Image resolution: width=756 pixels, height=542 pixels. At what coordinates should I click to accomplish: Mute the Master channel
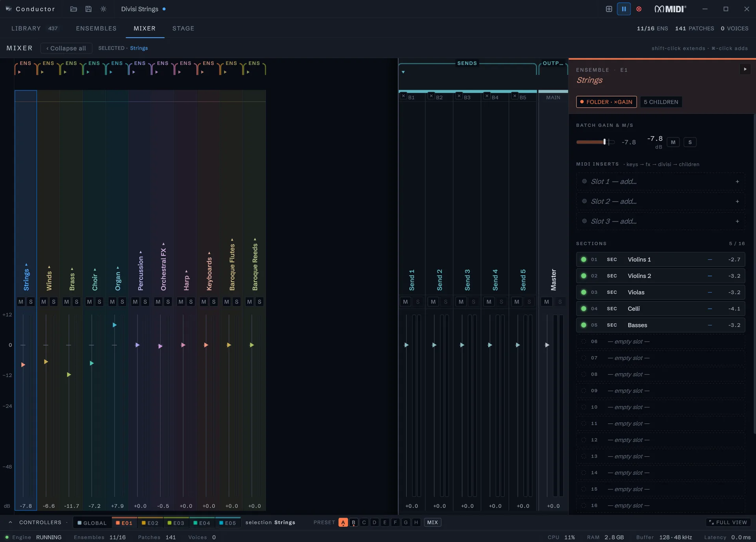[x=547, y=302]
